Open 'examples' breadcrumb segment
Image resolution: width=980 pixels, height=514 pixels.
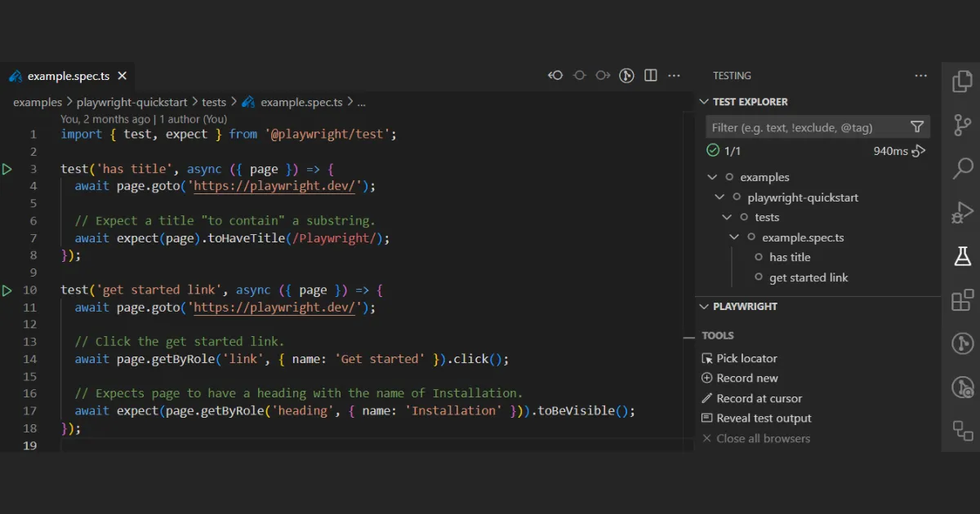click(38, 103)
